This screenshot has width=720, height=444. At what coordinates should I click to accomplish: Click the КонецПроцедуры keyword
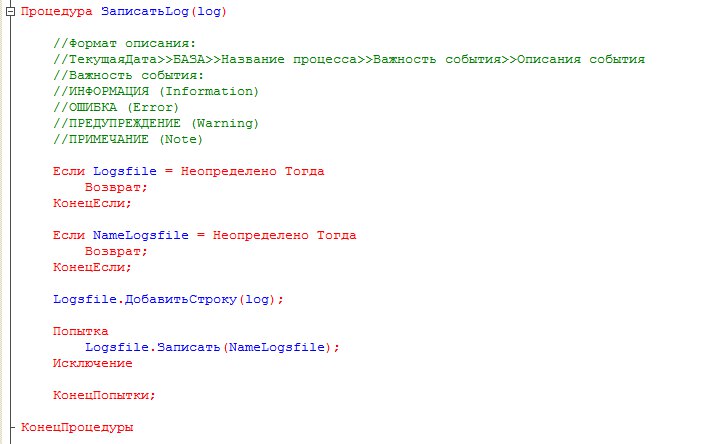pyautogui.click(x=77, y=427)
